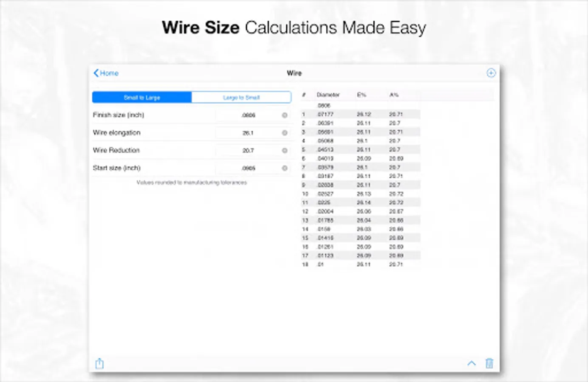Switch to Large to Small mode
588x382 pixels.
(241, 97)
